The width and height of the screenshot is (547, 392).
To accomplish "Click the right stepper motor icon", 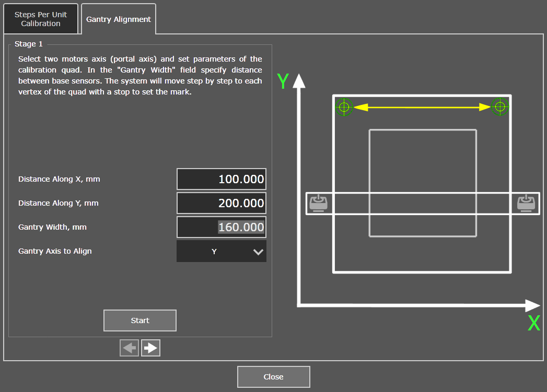I will pos(526,203).
